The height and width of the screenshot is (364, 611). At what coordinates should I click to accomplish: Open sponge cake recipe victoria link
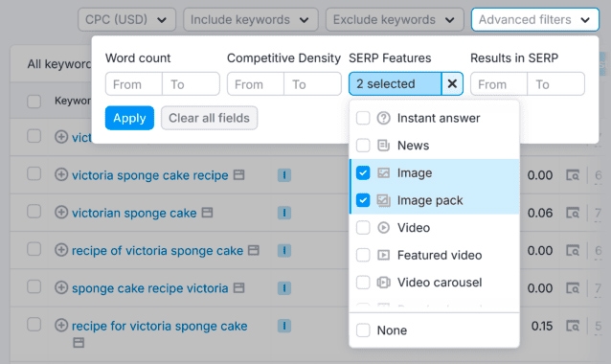click(x=150, y=288)
